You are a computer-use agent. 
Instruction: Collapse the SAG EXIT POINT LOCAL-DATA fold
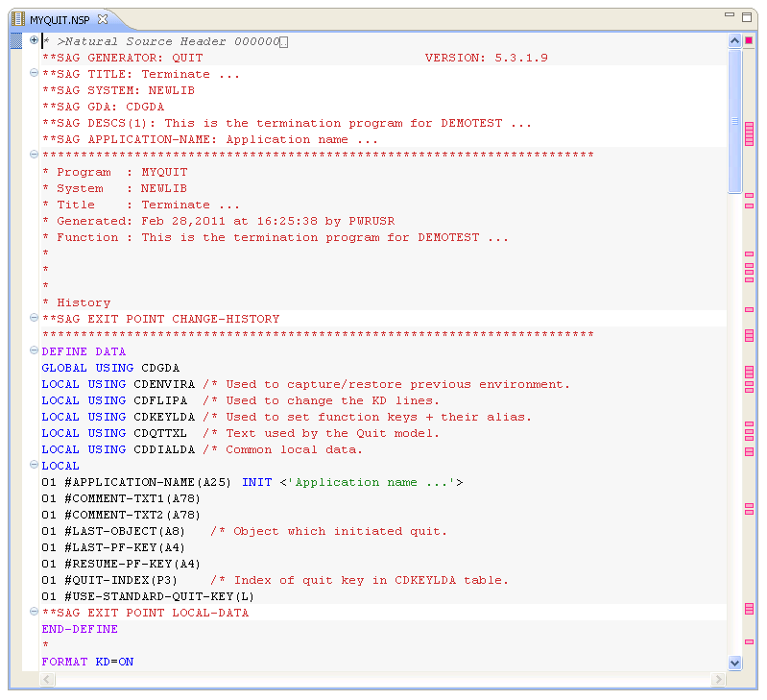click(x=34, y=613)
